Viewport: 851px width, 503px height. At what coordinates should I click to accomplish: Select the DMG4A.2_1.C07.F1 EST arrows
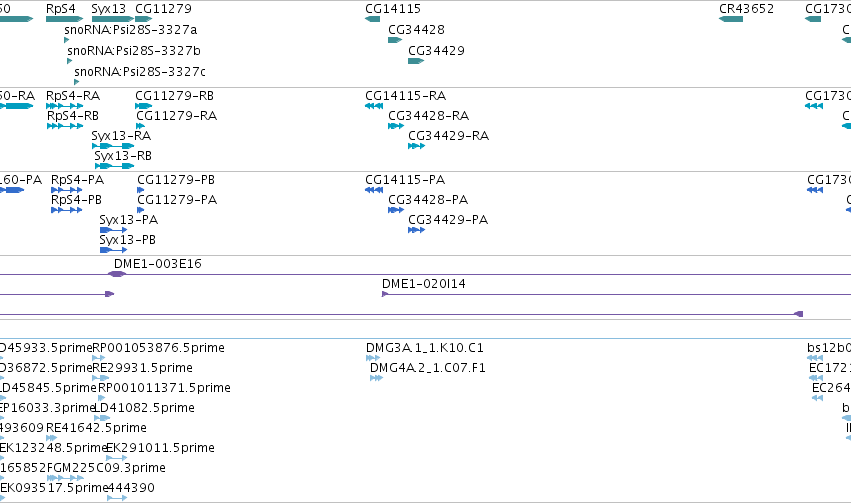tap(377, 378)
